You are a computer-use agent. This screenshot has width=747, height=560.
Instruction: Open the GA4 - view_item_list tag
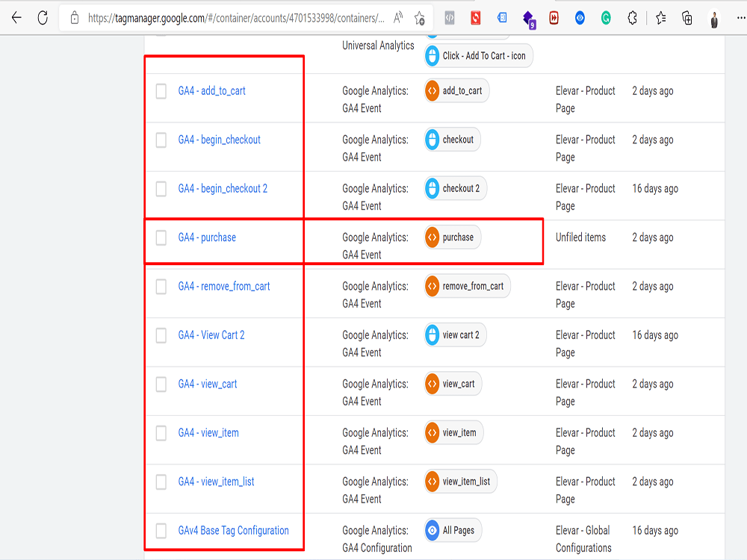[x=216, y=482]
